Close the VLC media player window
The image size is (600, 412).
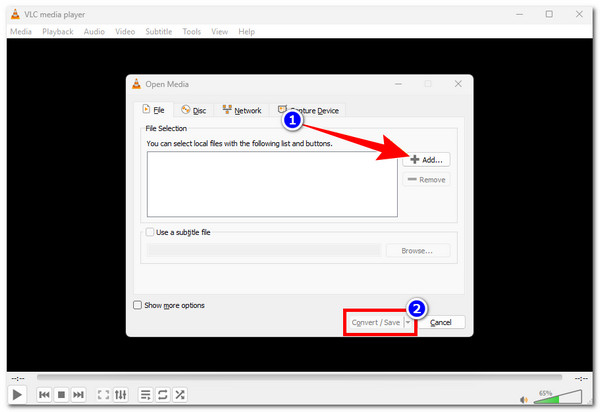(x=579, y=14)
